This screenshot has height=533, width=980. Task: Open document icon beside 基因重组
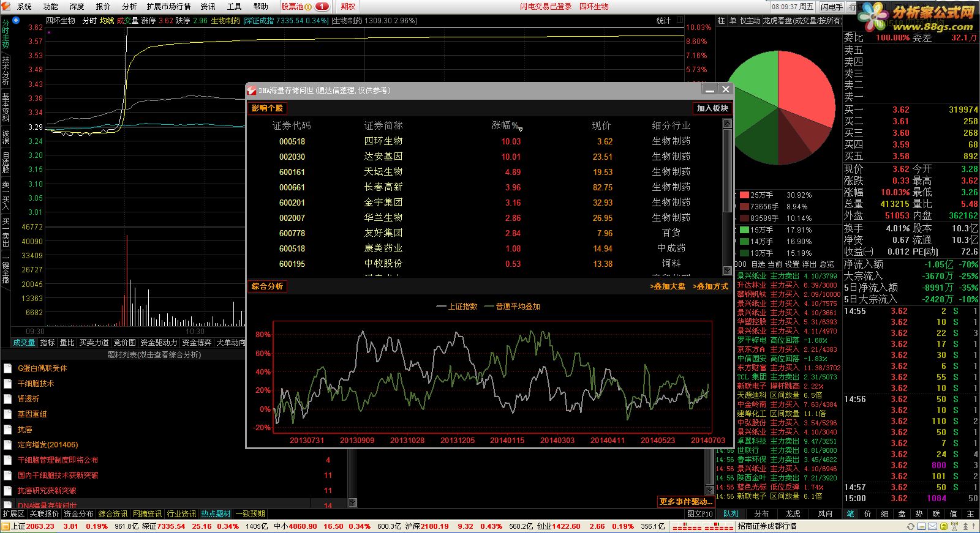[x=8, y=414]
